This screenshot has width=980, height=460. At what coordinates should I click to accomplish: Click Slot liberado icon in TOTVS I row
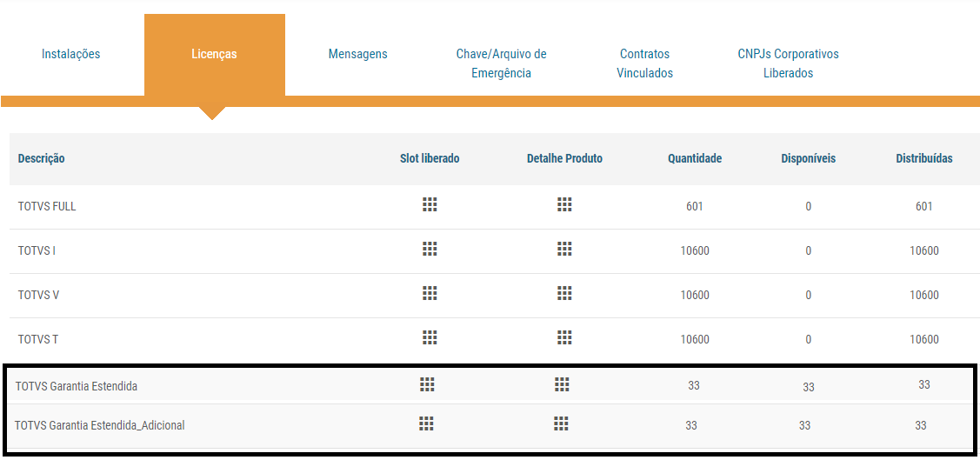coord(430,249)
